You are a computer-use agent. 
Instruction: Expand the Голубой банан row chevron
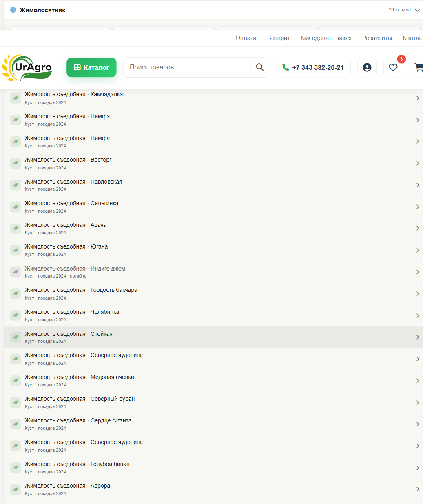coord(418,468)
